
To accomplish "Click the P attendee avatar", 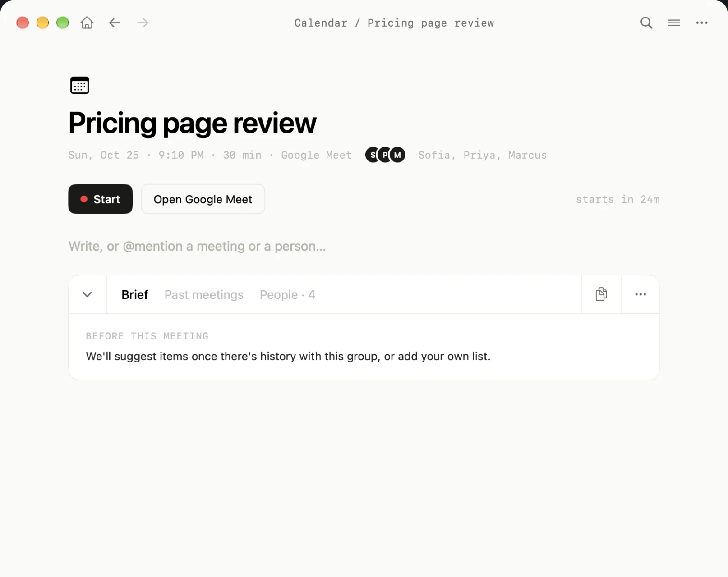I will pyautogui.click(x=384, y=155).
